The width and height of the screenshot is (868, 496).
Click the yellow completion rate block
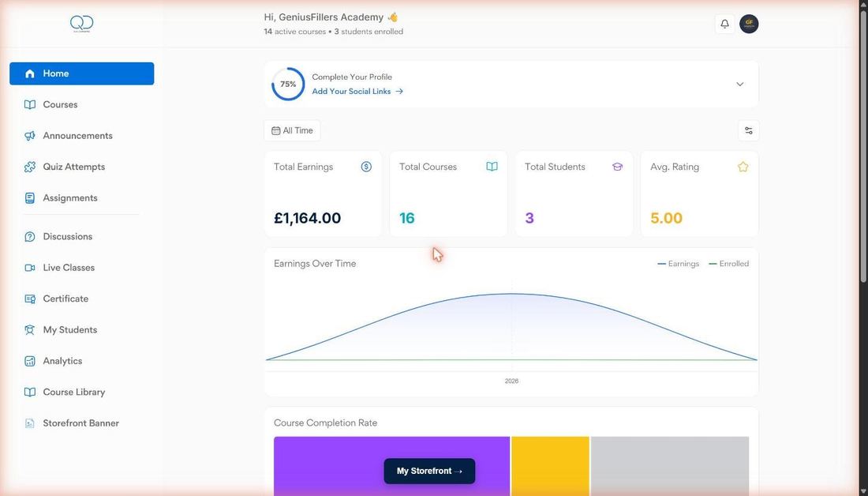point(550,466)
